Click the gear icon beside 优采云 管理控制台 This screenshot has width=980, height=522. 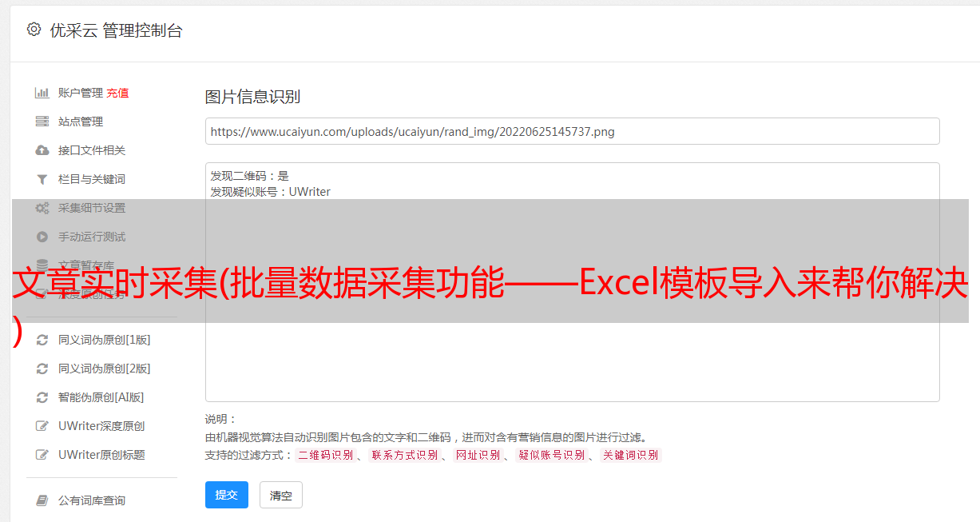[x=34, y=30]
